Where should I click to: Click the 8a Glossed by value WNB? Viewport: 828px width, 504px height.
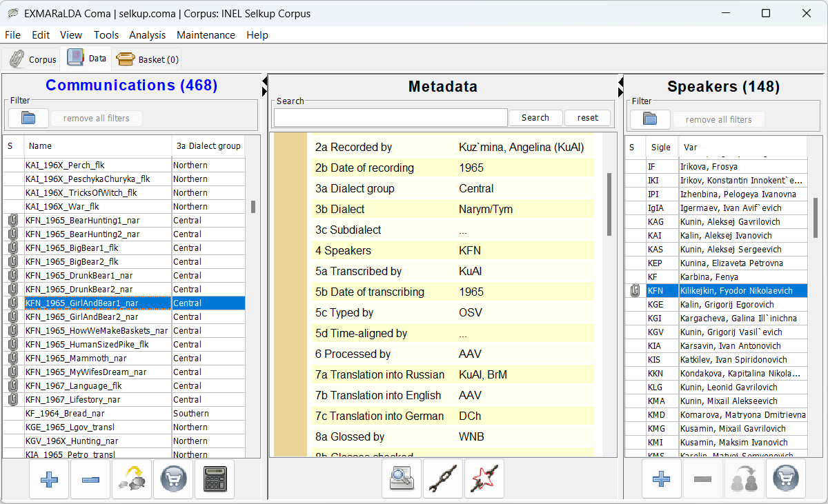coord(471,436)
